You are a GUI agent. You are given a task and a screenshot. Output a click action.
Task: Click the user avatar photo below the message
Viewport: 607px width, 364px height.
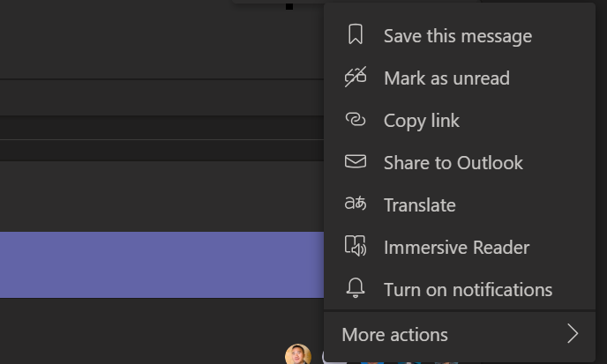pos(298,354)
